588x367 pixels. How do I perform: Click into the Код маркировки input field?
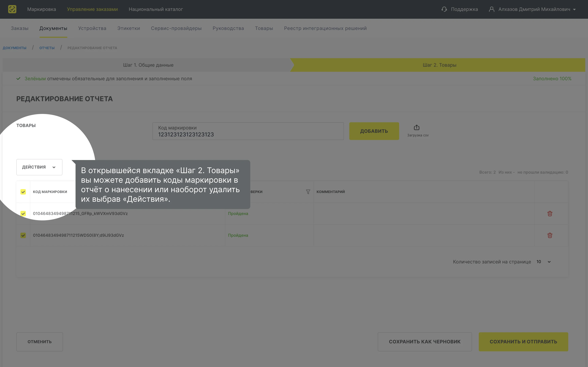[248, 131]
